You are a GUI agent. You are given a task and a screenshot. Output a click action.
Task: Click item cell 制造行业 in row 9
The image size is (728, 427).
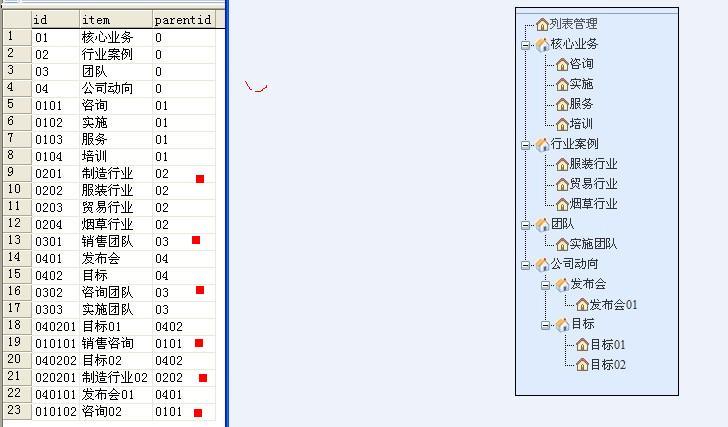pyautogui.click(x=116, y=174)
